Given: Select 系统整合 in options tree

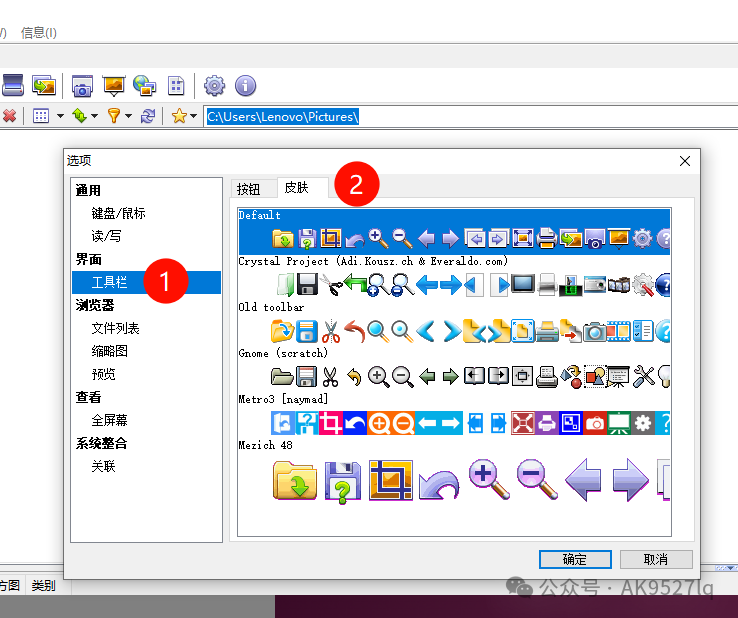Looking at the screenshot, I should (x=101, y=443).
